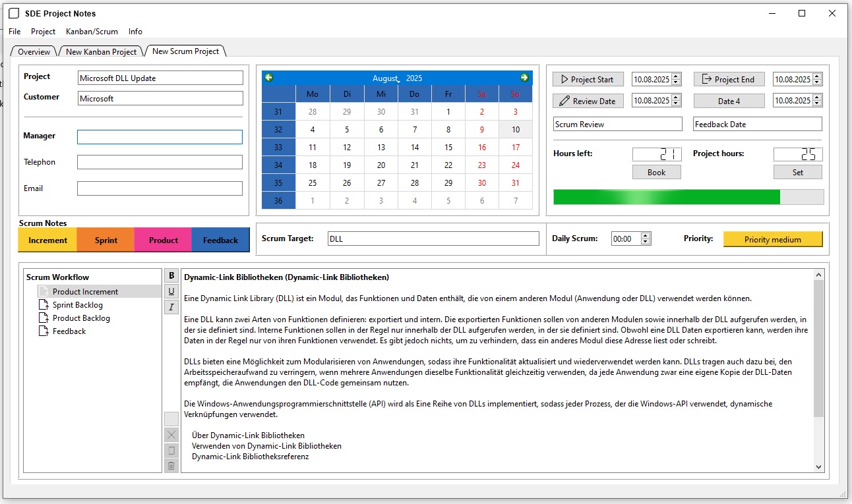This screenshot has width=852, height=504.
Task: Open the Kanban/Scrum menu
Action: pyautogui.click(x=92, y=32)
